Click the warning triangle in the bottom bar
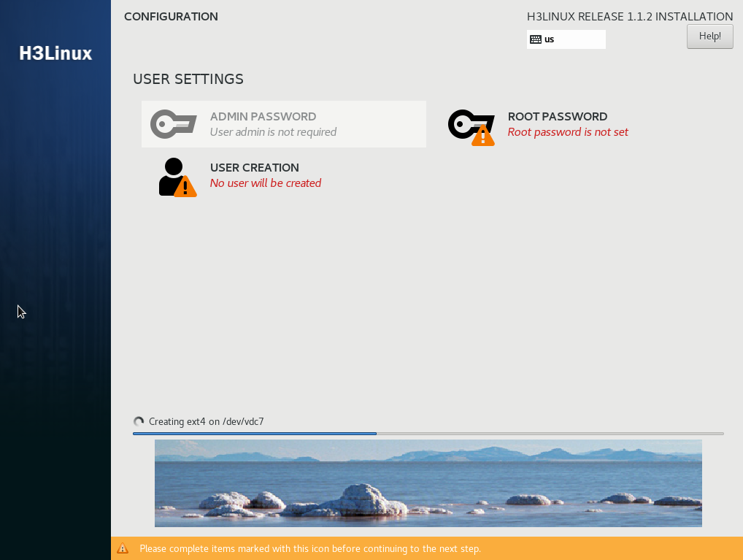The width and height of the screenshot is (743, 560). point(123,548)
